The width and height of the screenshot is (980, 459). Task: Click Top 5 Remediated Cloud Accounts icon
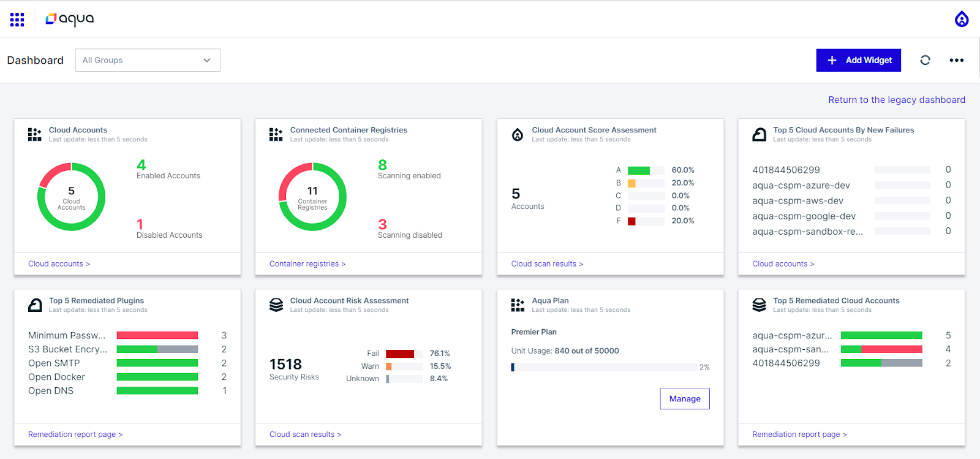coord(759,305)
